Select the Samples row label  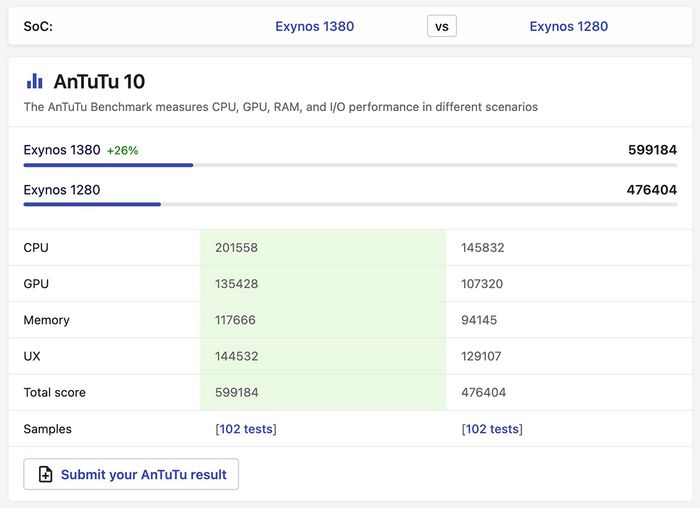pyautogui.click(x=47, y=429)
